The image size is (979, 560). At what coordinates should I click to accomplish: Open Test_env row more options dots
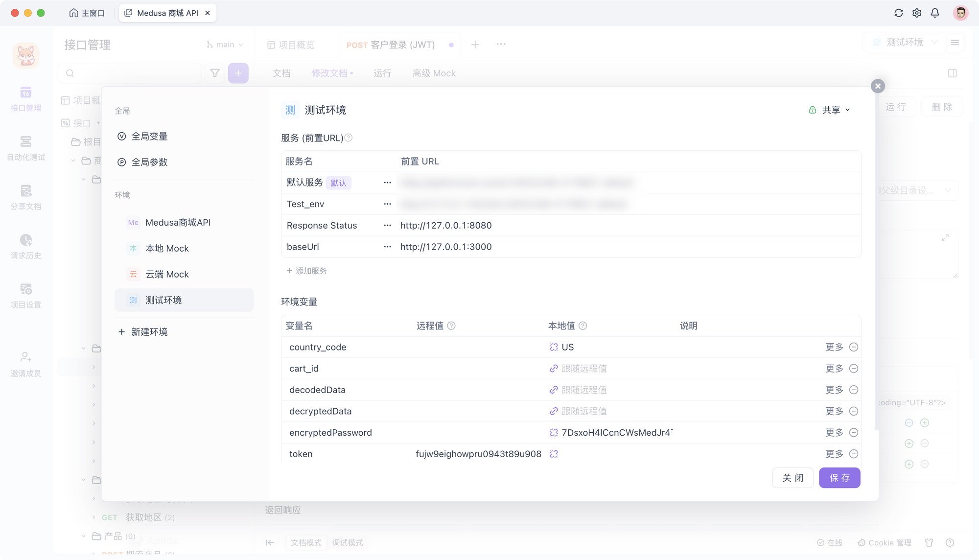pos(387,204)
